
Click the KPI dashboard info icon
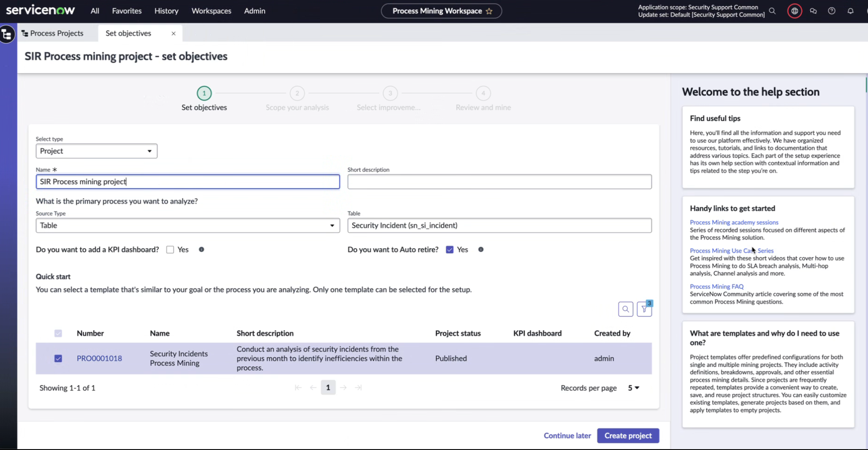(x=201, y=249)
